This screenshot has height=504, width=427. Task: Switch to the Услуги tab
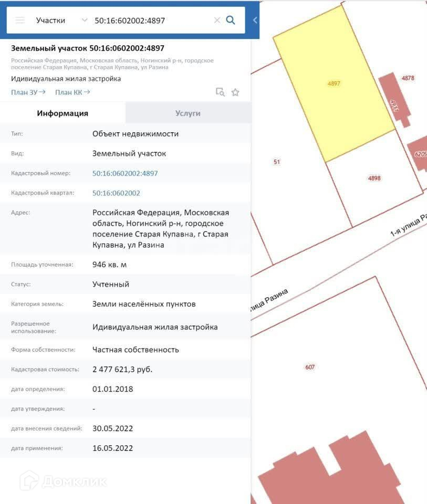point(188,113)
